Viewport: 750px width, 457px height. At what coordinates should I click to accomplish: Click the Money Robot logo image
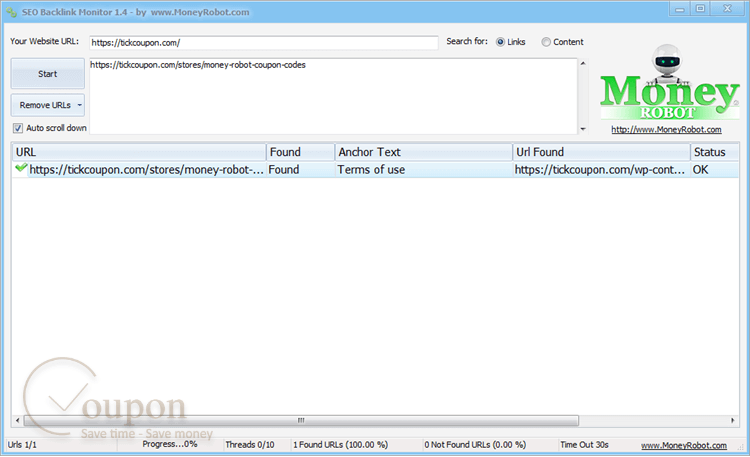click(x=669, y=82)
